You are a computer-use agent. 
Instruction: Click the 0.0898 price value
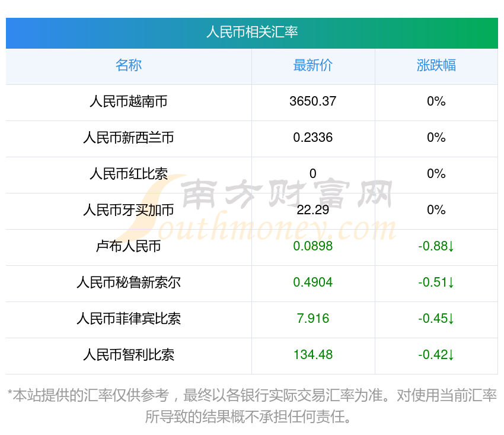click(x=312, y=246)
